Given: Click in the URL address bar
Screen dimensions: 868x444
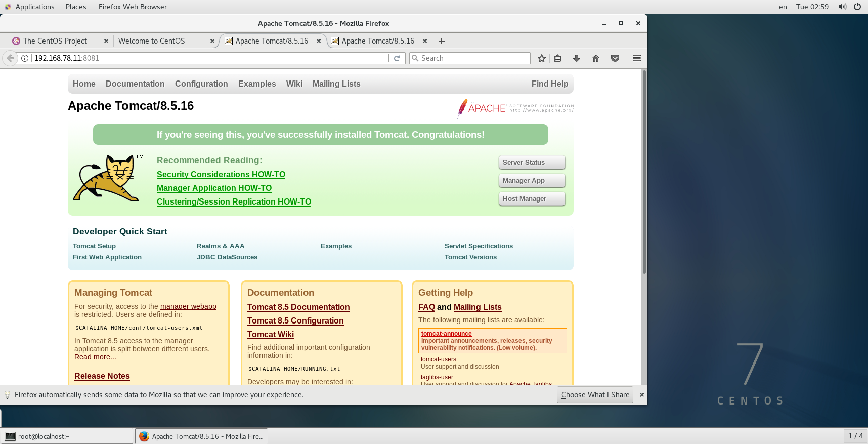Looking at the screenshot, I should point(210,58).
